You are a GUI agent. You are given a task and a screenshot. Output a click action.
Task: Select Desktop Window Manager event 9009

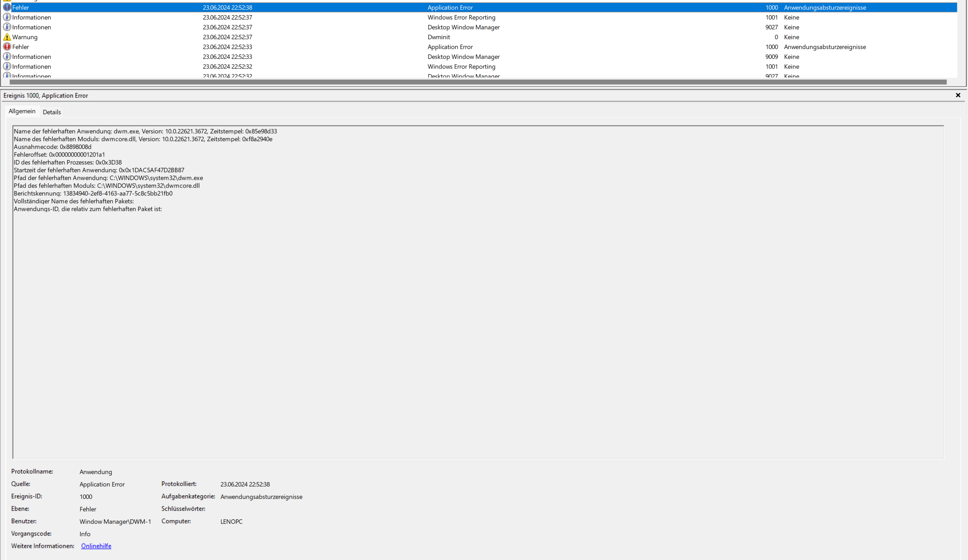point(463,57)
